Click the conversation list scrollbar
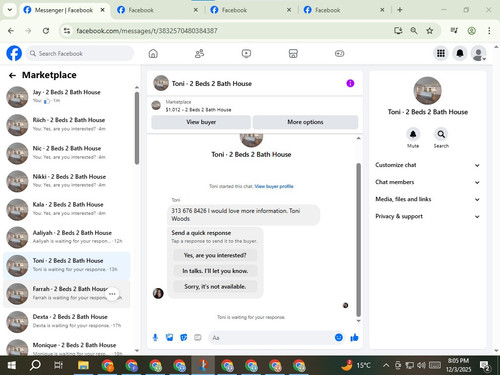This screenshot has width=500, height=375. pos(137,128)
